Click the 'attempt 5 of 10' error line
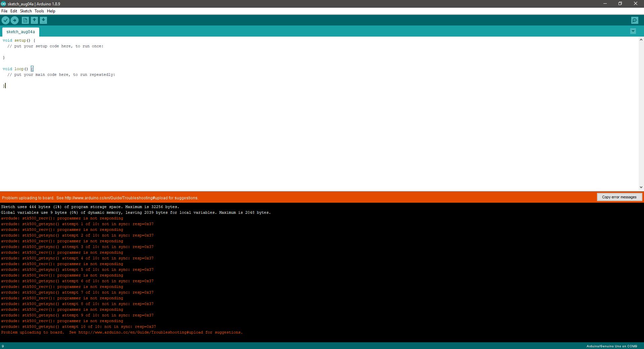This screenshot has width=644, height=349. (x=77, y=269)
